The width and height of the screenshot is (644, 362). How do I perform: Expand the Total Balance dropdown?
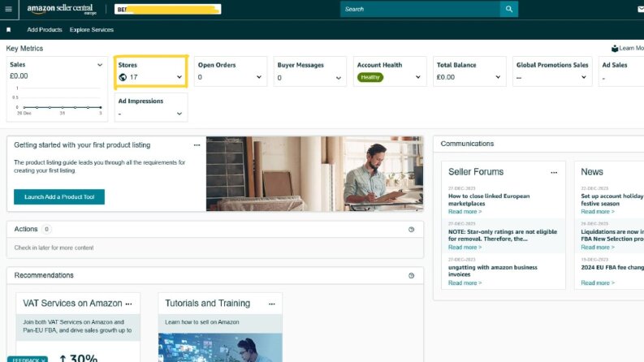[498, 77]
